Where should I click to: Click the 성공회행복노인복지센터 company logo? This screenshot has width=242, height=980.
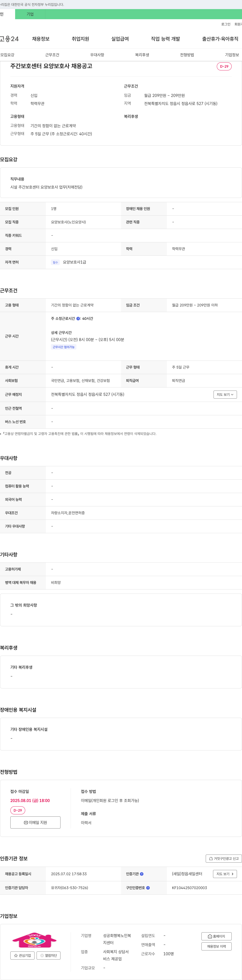35,940
